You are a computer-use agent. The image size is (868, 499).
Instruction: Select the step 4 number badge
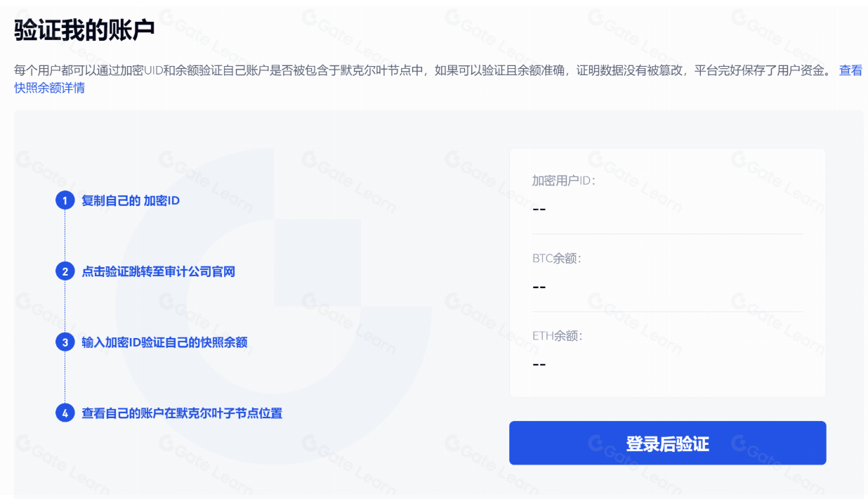pos(65,413)
